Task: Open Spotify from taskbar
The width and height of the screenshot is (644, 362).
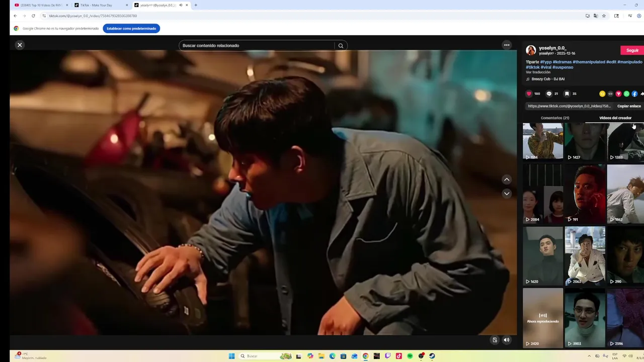Action: coord(410,356)
